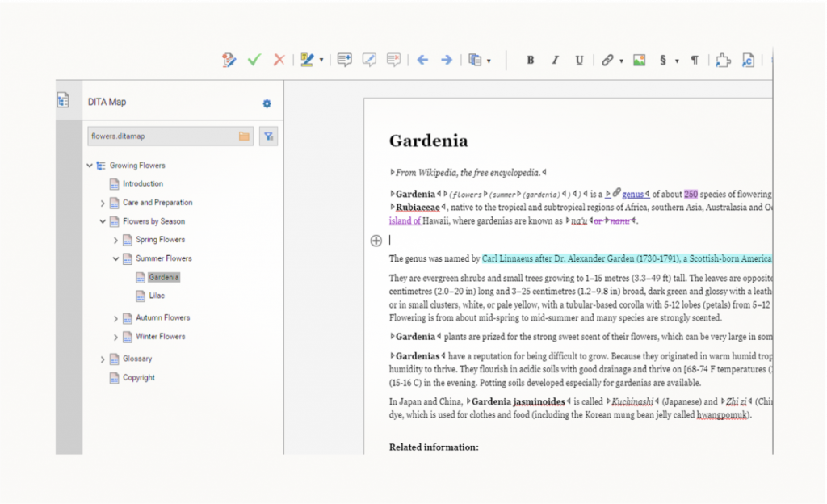Toggle track changes in the toolbar
Viewport: 827px width, 504px height.
coord(229,60)
